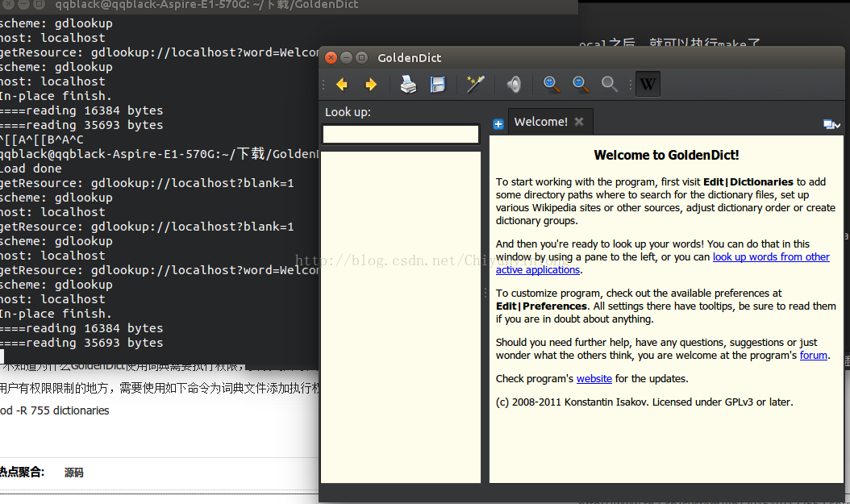The height and width of the screenshot is (504, 850).
Task: Zoom in with the plus magnifier
Action: (552, 84)
